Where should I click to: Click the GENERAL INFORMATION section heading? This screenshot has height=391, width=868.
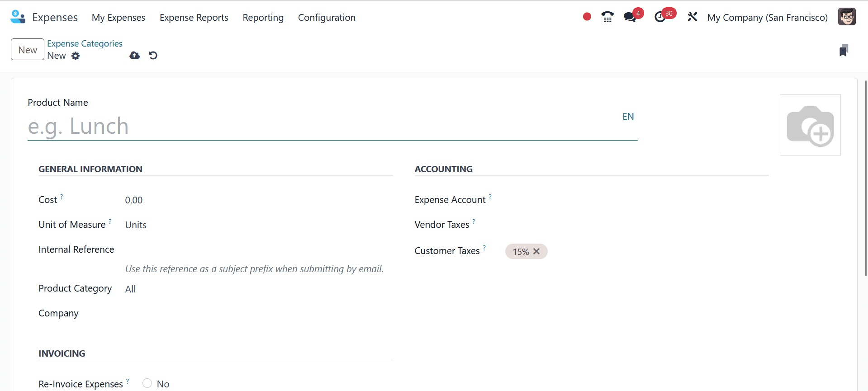pyautogui.click(x=90, y=169)
